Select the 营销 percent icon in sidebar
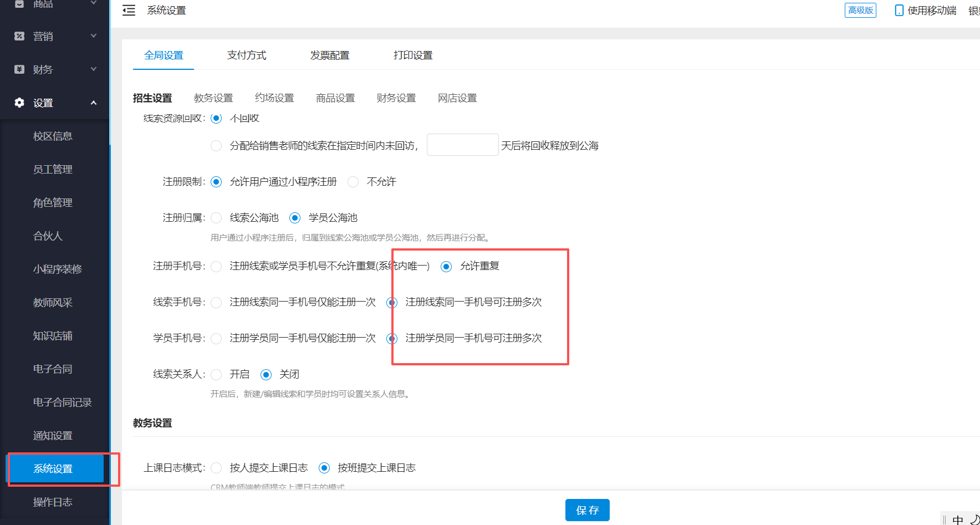The image size is (980, 525). (19, 36)
